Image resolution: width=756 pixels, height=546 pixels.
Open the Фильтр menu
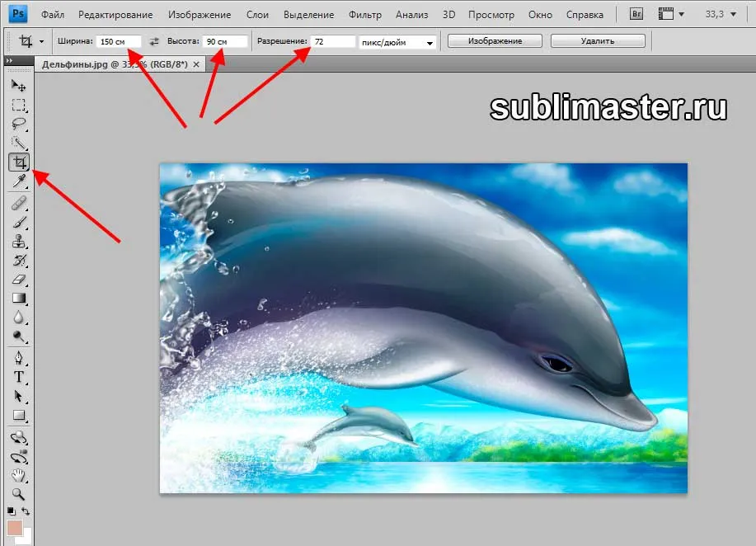point(365,15)
